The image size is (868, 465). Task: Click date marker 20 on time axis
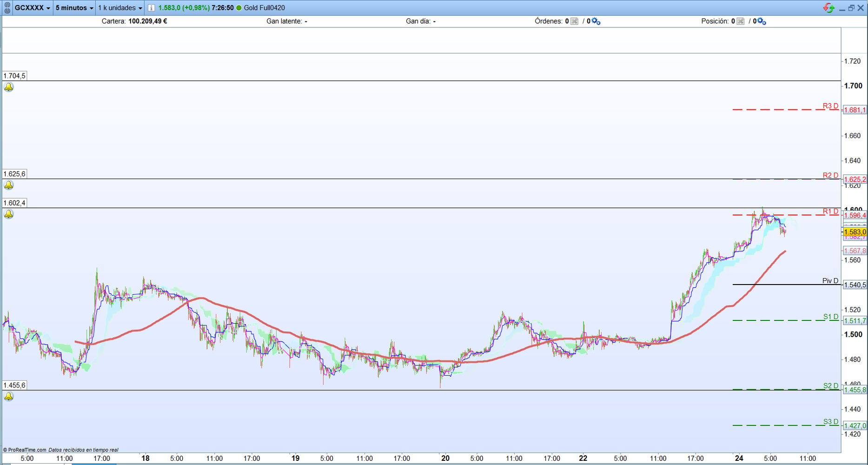[445, 458]
